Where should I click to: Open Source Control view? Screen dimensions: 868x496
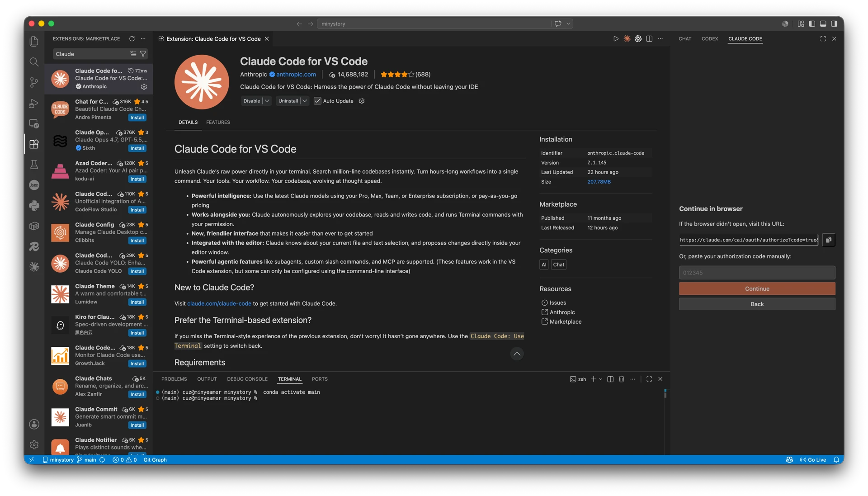click(34, 82)
